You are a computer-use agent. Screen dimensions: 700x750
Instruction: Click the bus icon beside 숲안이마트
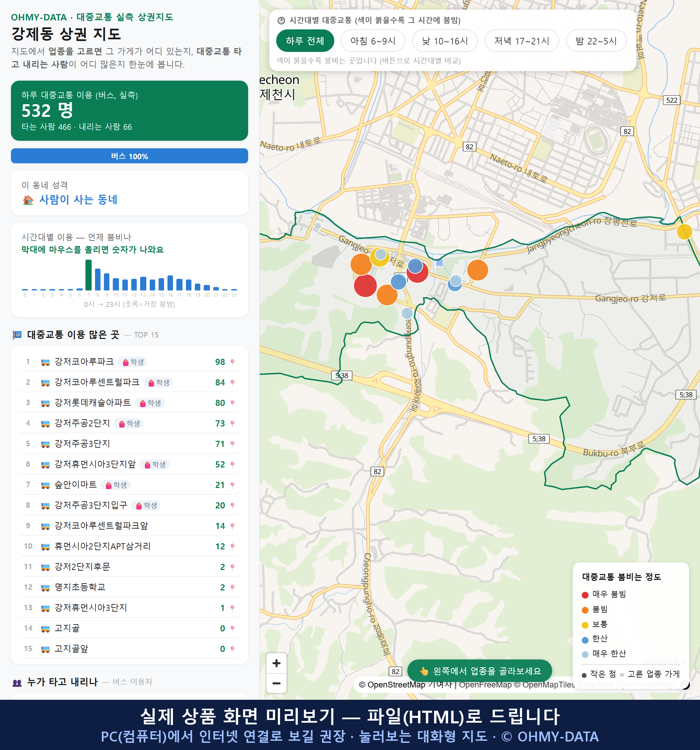[x=45, y=485]
